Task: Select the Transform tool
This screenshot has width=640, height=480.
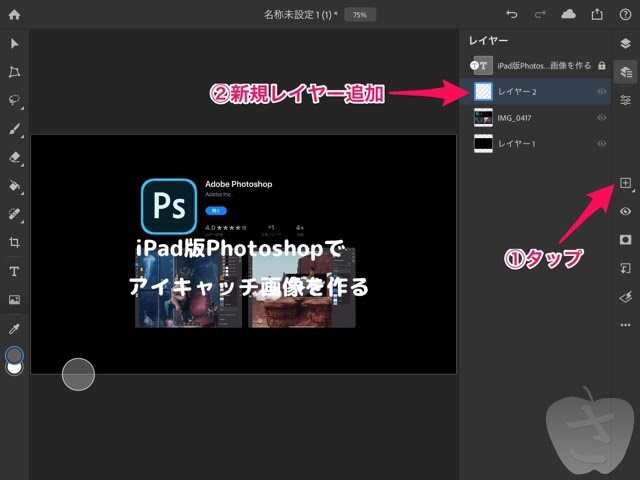Action: point(14,72)
